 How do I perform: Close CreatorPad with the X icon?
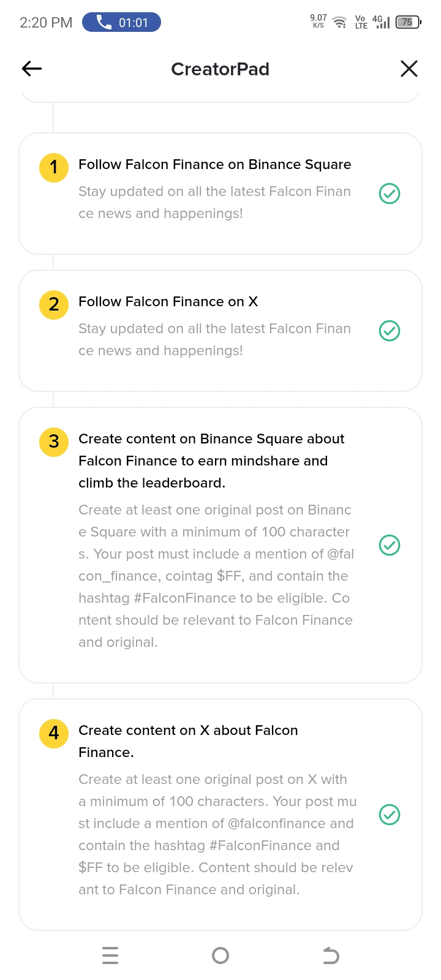click(x=409, y=69)
